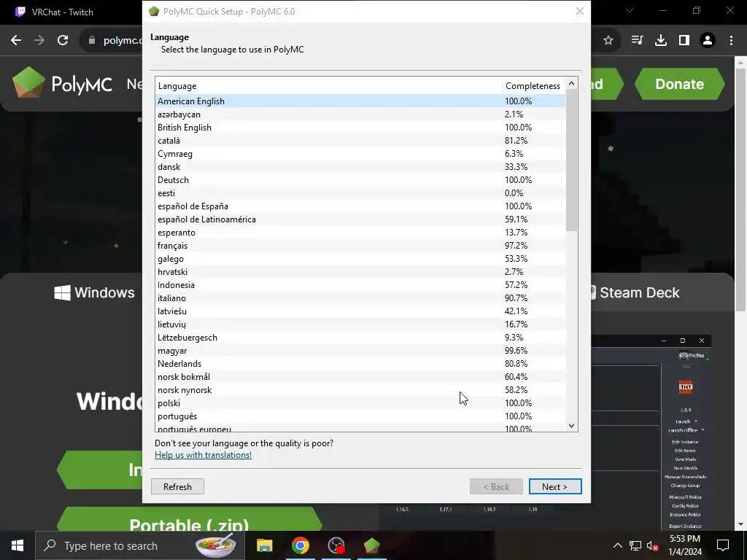The width and height of the screenshot is (747, 560).
Task: Open the Help us with translations link
Action: pyautogui.click(x=203, y=455)
